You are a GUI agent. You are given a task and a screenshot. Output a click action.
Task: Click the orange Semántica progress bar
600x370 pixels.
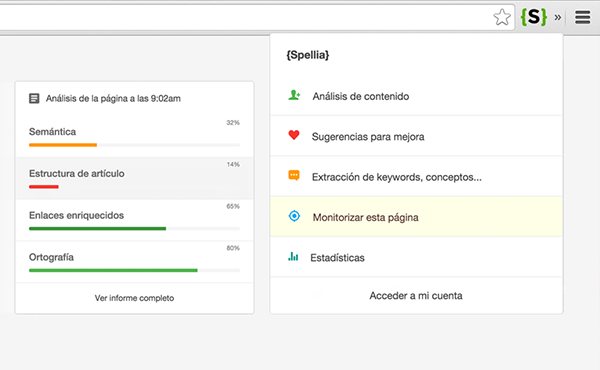63,145
